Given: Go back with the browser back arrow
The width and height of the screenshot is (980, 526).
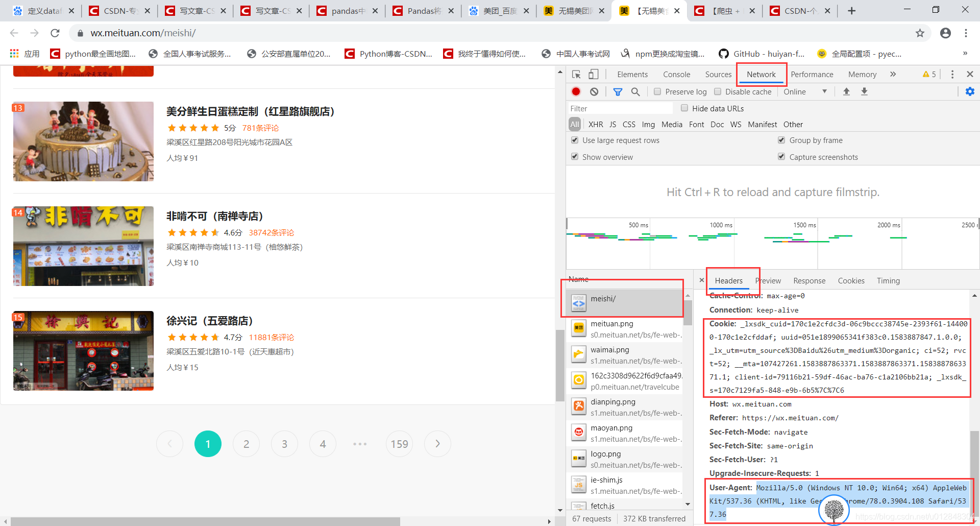Looking at the screenshot, I should (x=14, y=33).
